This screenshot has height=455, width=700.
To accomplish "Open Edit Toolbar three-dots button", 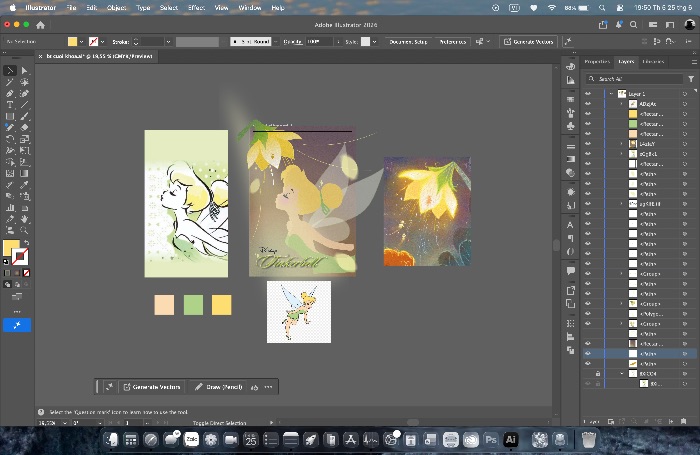I will point(17,312).
